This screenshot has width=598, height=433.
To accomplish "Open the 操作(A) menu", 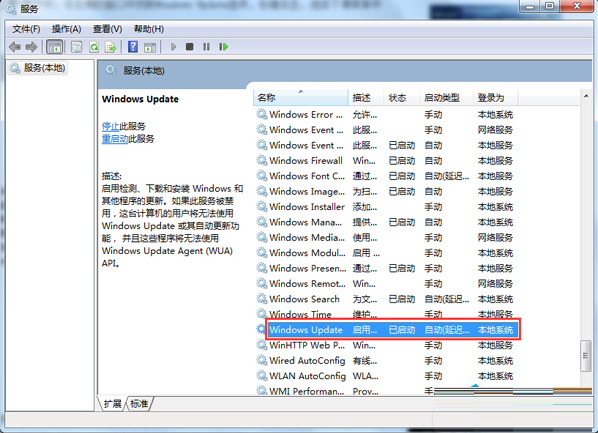I will 66,29.
